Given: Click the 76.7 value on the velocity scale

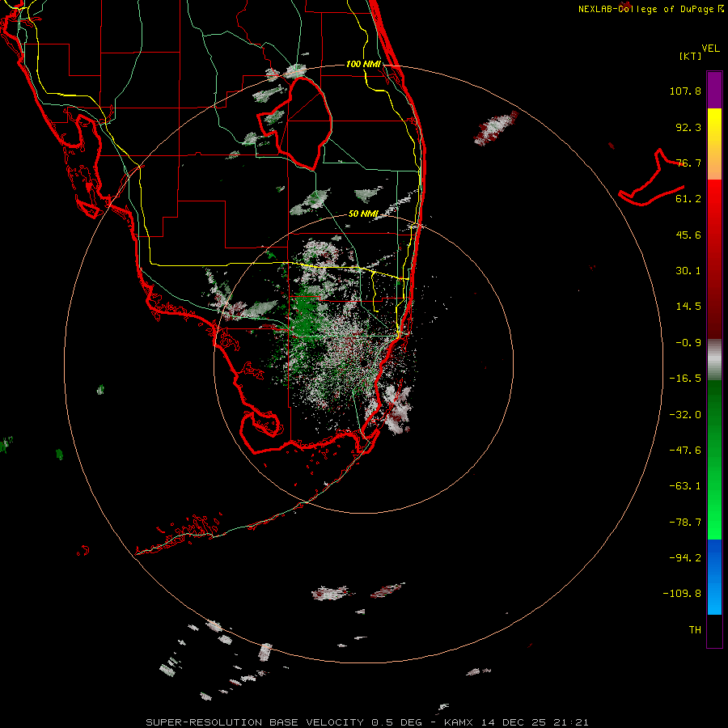Looking at the screenshot, I should (x=688, y=163).
